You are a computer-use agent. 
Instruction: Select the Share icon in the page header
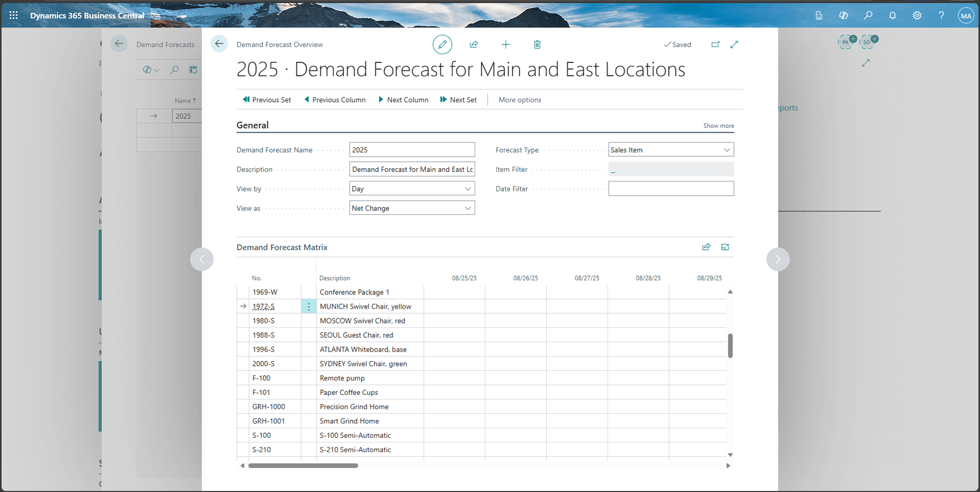(474, 44)
